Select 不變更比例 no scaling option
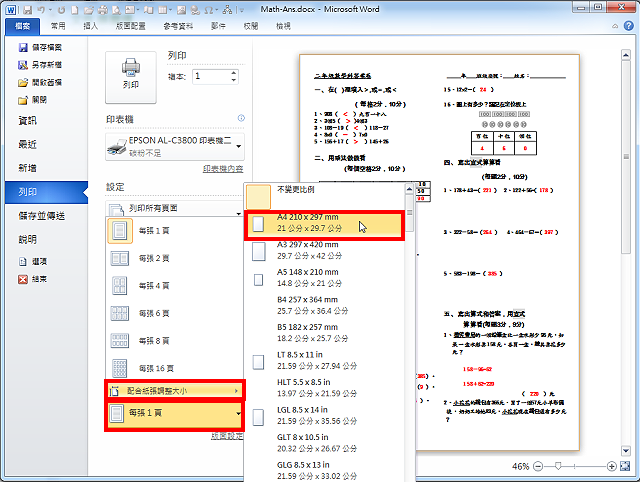640x482 pixels. [x=324, y=196]
